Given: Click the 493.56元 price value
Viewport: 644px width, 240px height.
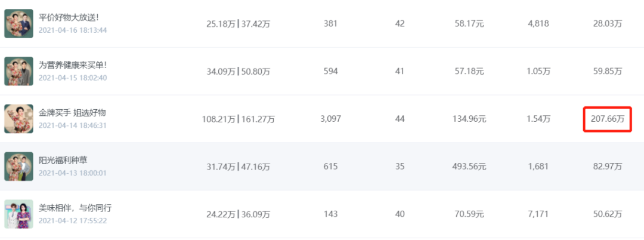Looking at the screenshot, I should coord(469,167).
